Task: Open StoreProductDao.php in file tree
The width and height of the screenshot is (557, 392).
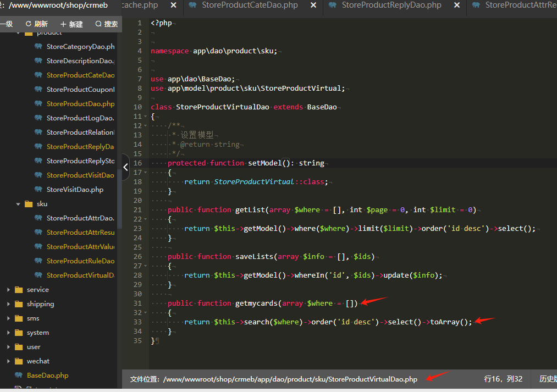Action: click(81, 103)
